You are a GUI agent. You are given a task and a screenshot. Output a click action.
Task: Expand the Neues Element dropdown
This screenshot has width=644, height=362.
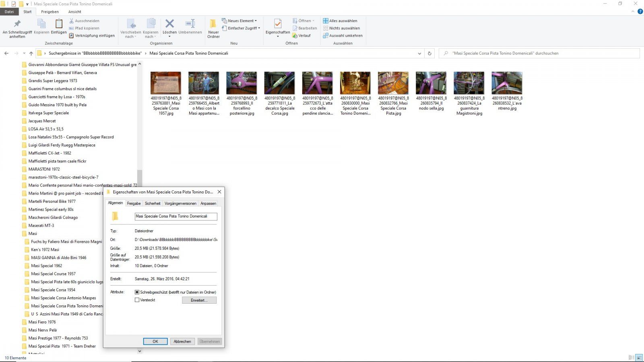[239, 21]
